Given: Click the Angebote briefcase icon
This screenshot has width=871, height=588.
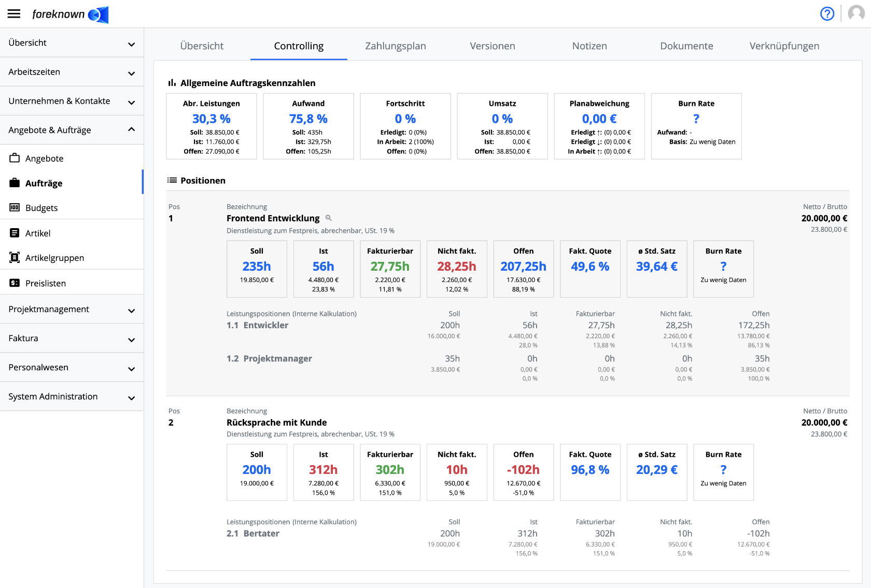Looking at the screenshot, I should click(15, 158).
